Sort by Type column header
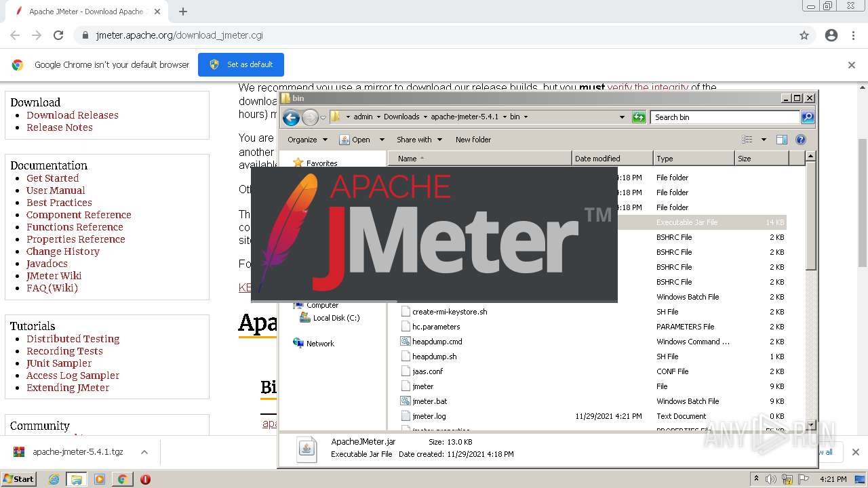Viewport: 868px width, 488px height. pyautogui.click(x=694, y=159)
